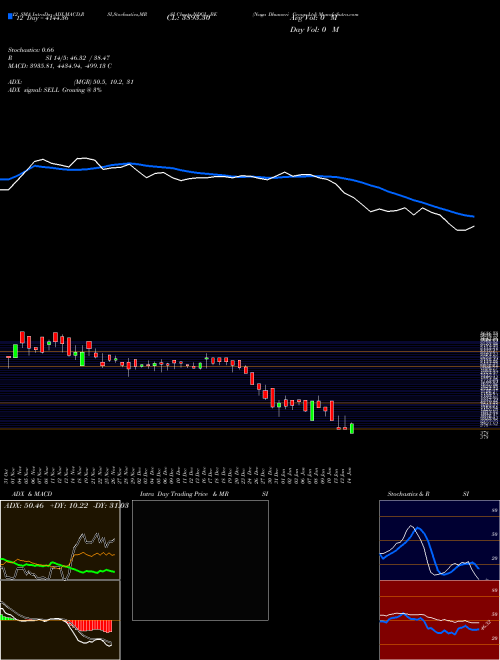Click the blue 12 Day SMA legend square

10,16
